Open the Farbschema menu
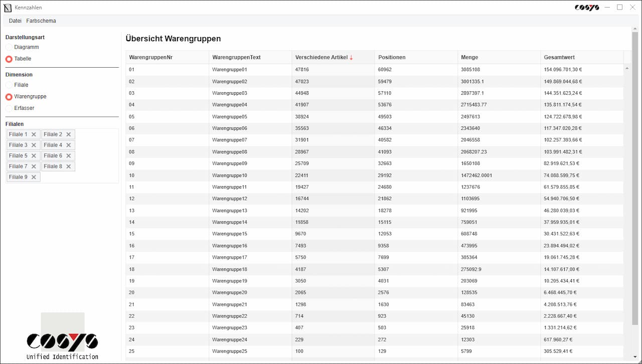This screenshot has height=364, width=642. coord(41,21)
